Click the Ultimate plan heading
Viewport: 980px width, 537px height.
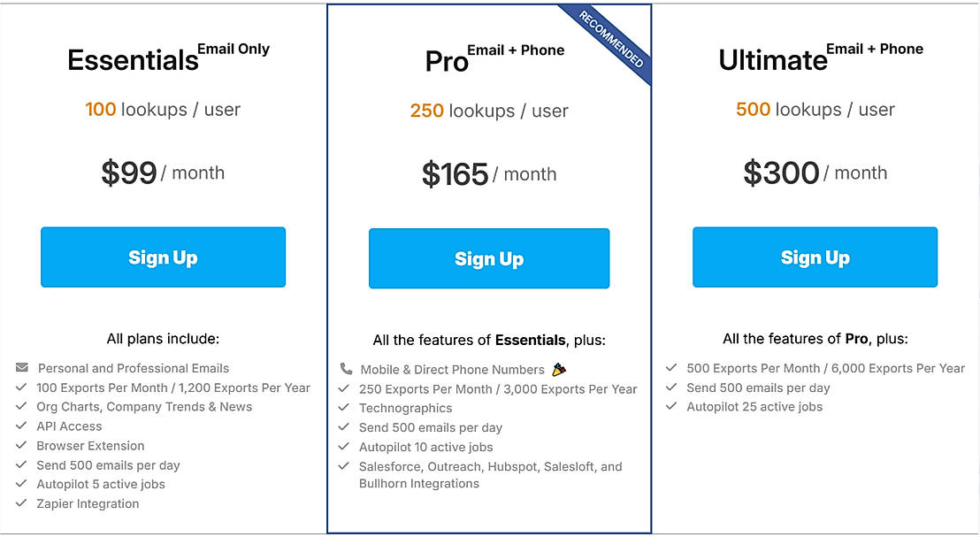[x=773, y=60]
